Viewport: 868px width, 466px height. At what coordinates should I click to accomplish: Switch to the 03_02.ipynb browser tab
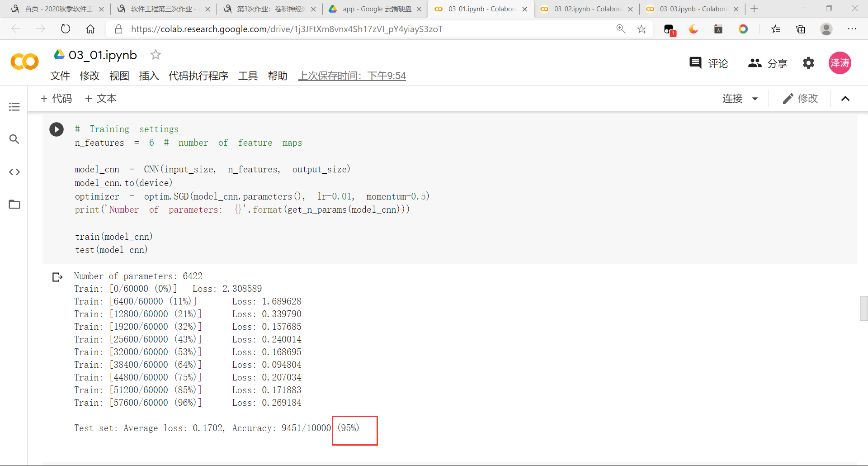tap(587, 9)
